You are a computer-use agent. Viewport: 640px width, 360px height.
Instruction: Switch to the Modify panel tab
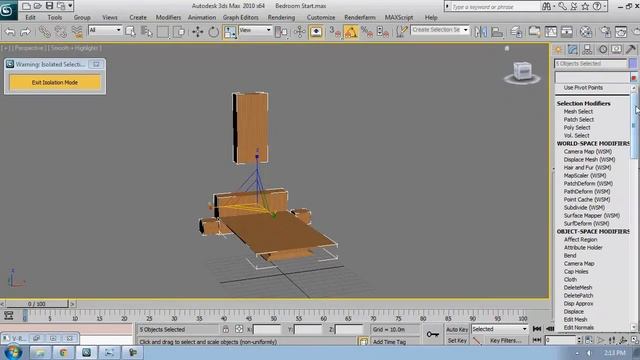[x=573, y=50]
